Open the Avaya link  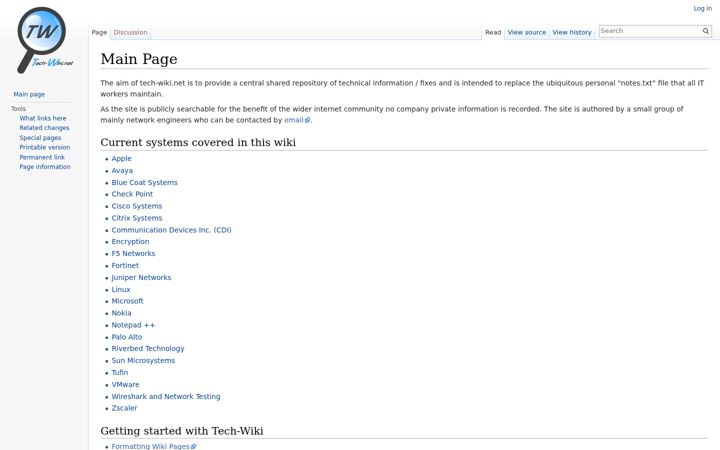click(122, 170)
